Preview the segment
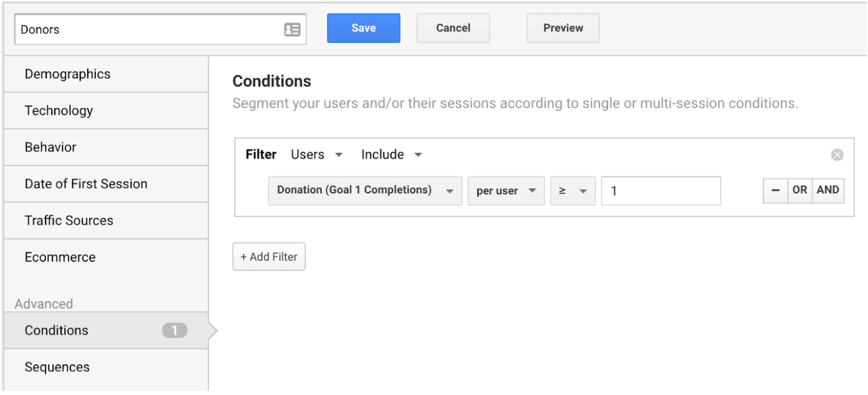 point(563,28)
